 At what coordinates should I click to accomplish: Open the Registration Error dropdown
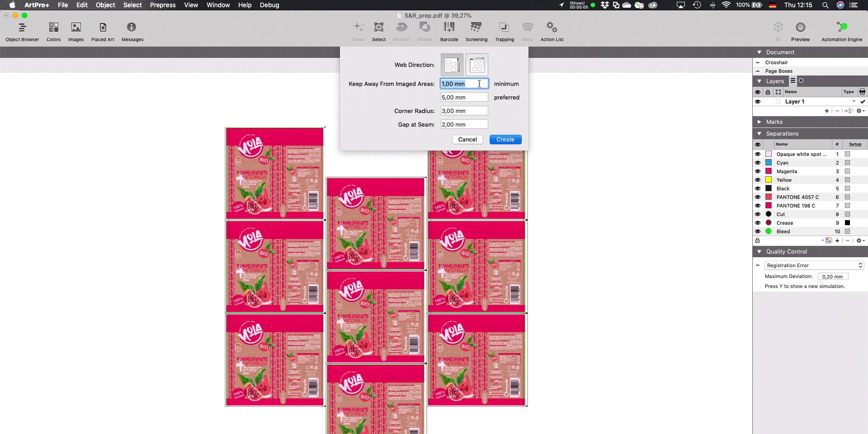coord(814,265)
